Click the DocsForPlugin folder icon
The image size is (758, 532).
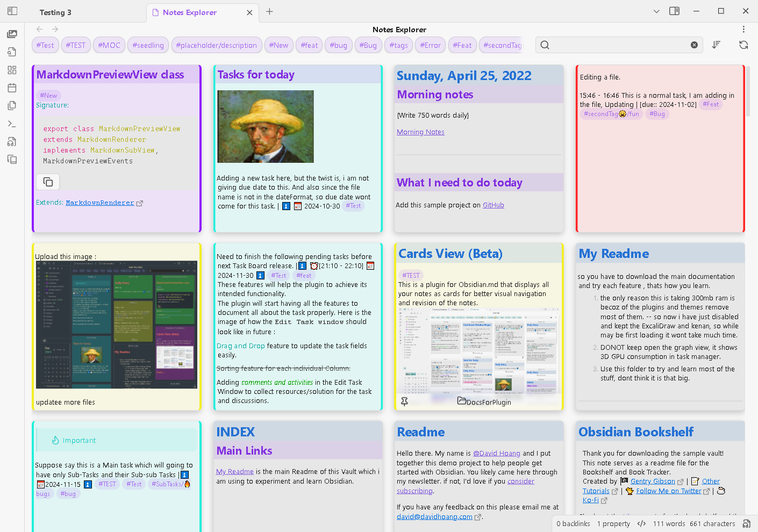(x=462, y=401)
